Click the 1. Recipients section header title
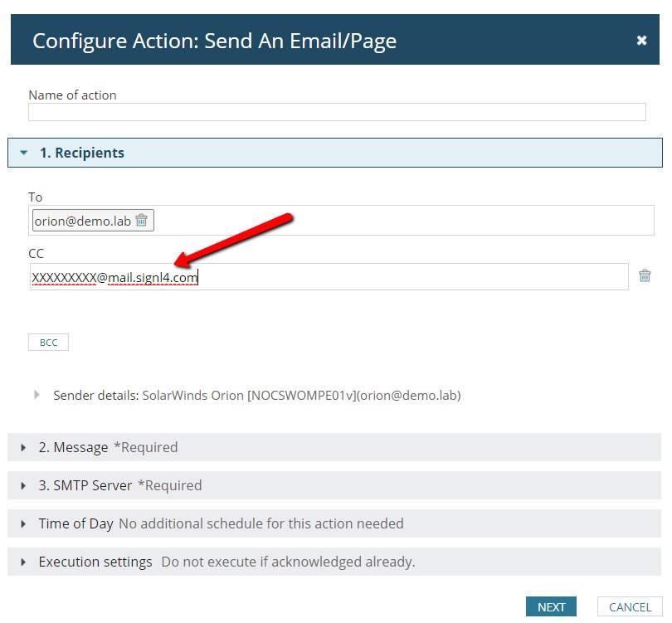Screen dimensions: 672x623 click(x=82, y=153)
